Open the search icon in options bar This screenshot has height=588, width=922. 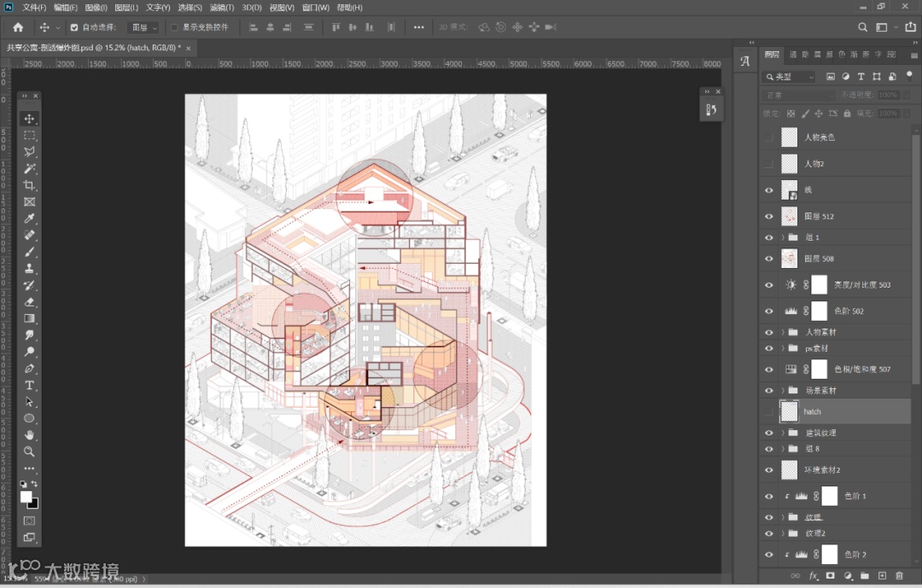coord(862,27)
